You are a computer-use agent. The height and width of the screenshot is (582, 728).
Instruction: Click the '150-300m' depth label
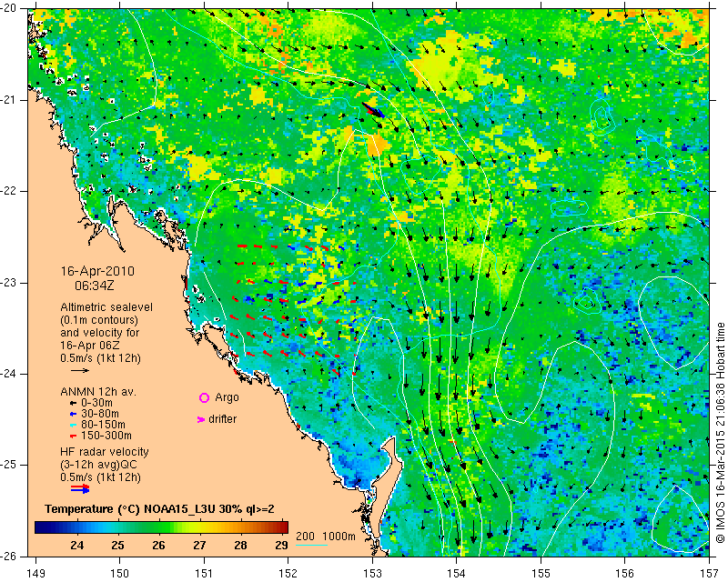106,436
